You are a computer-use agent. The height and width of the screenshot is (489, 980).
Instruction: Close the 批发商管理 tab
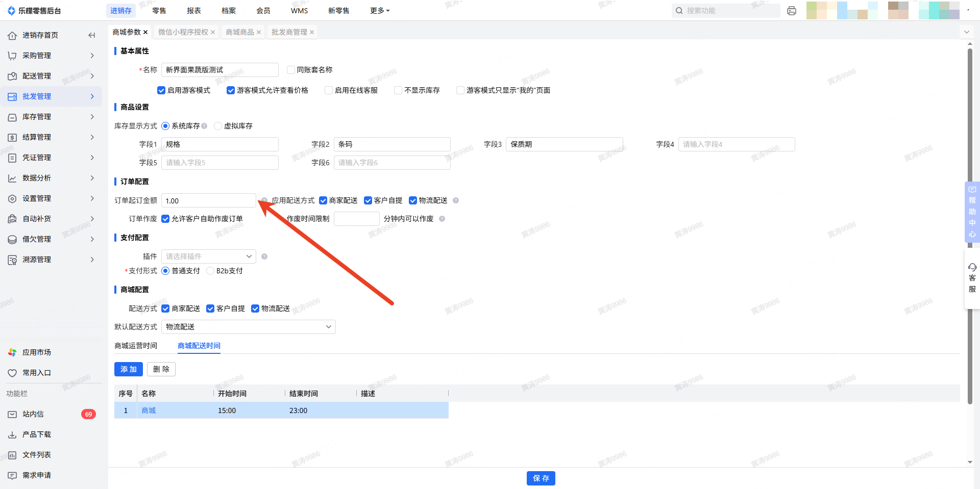pyautogui.click(x=312, y=32)
